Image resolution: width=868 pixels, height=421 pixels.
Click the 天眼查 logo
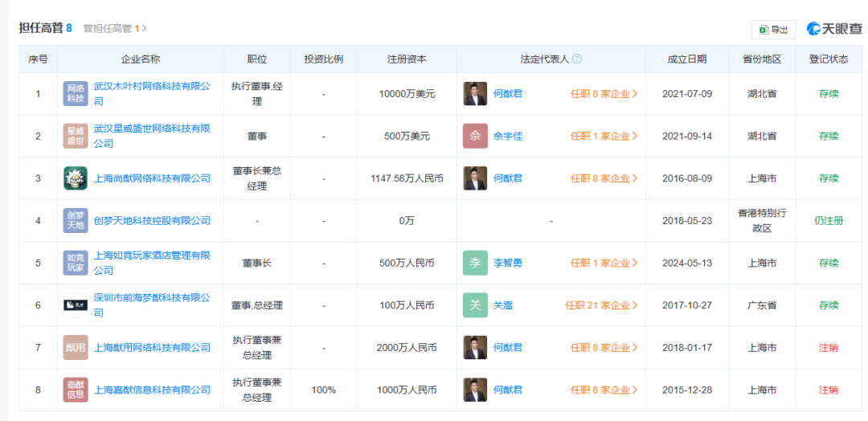(x=834, y=29)
